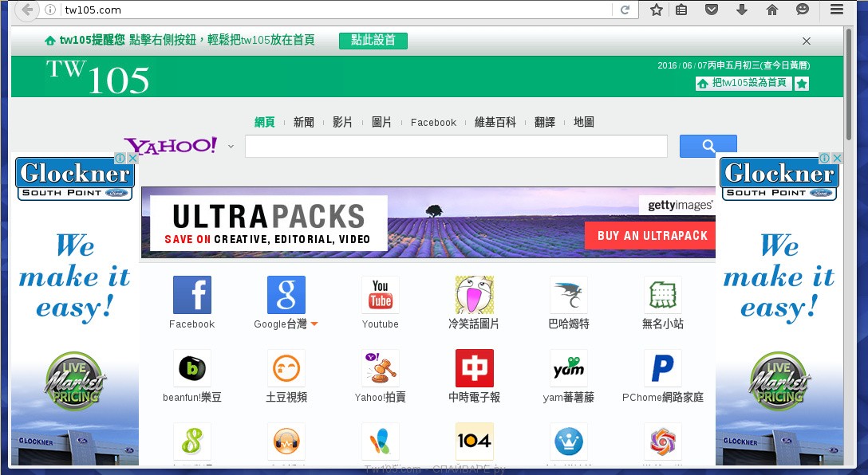Screen dimensions: 868x475
Task: Go to browser home icon
Action: [x=772, y=10]
